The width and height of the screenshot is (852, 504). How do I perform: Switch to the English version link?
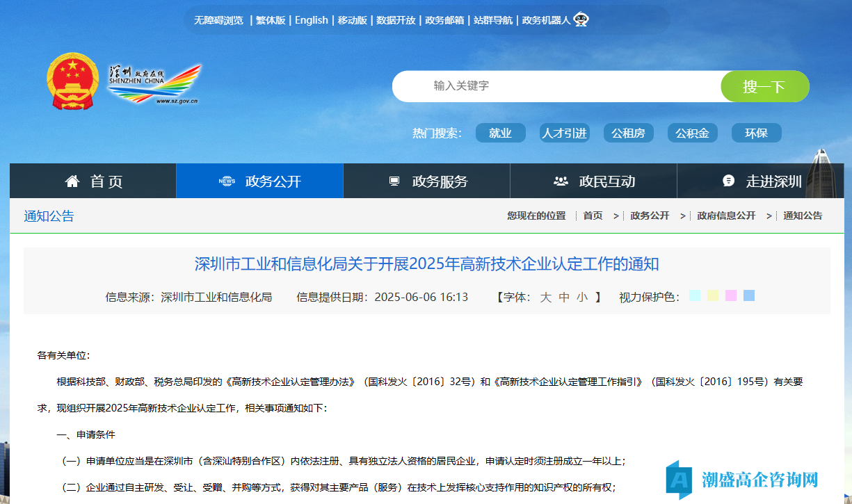point(311,20)
